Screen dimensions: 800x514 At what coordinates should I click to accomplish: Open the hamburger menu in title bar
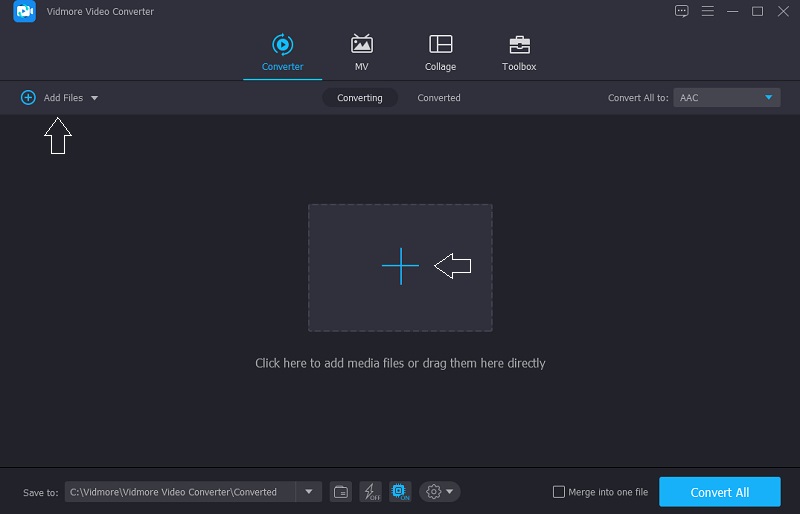point(707,11)
